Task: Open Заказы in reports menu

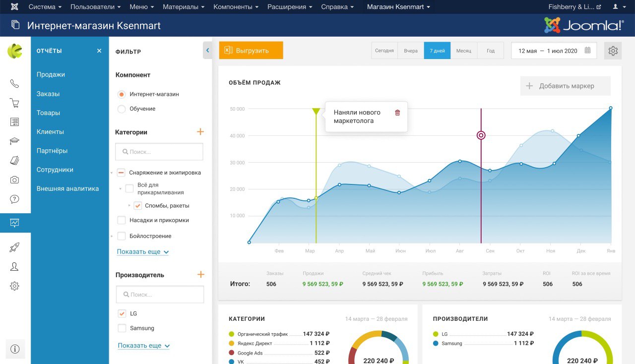Action: click(48, 94)
